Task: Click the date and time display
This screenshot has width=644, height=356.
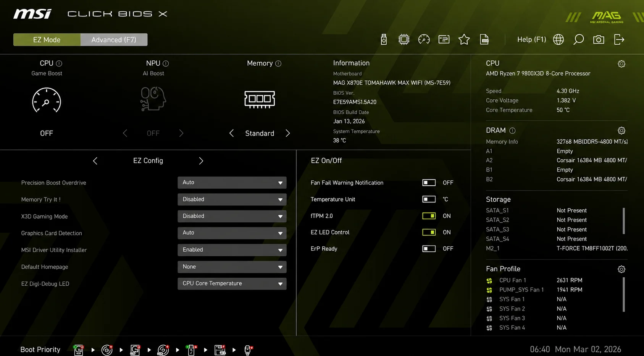Action: (x=575, y=349)
